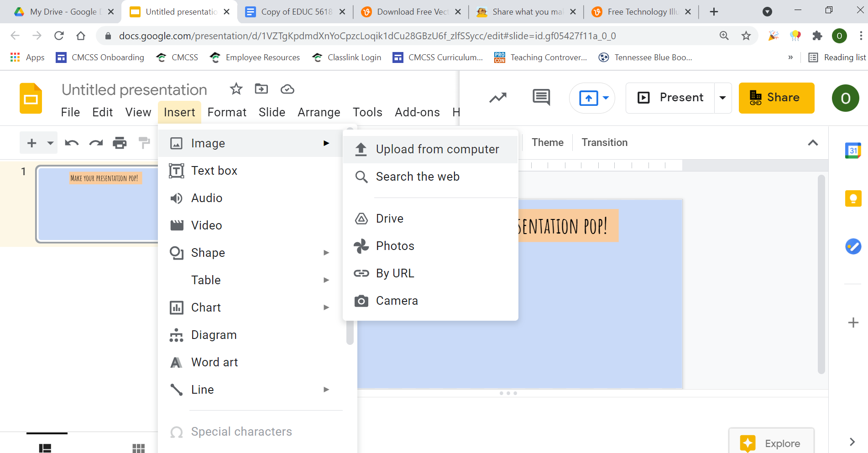
Task: Open the Format menu
Action: [227, 112]
